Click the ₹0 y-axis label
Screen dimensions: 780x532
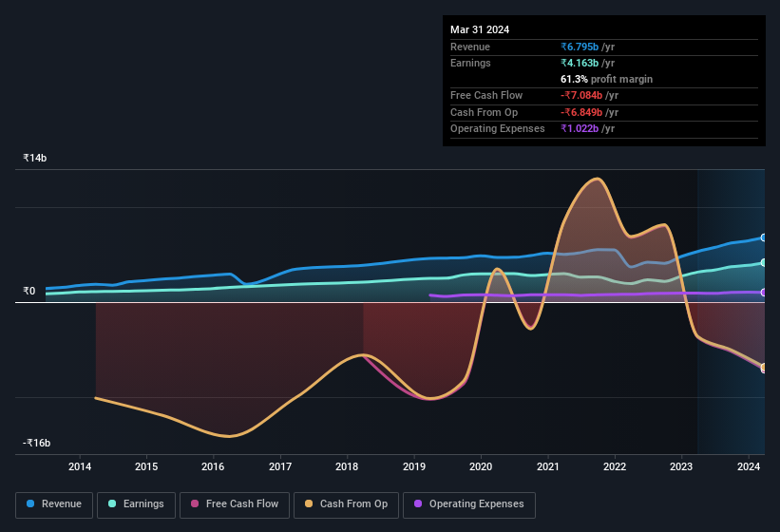tap(29, 292)
